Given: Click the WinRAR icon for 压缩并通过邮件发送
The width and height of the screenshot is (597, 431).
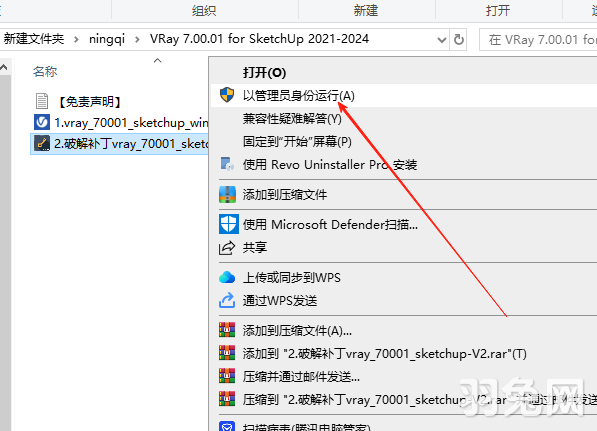Looking at the screenshot, I should [x=227, y=376].
